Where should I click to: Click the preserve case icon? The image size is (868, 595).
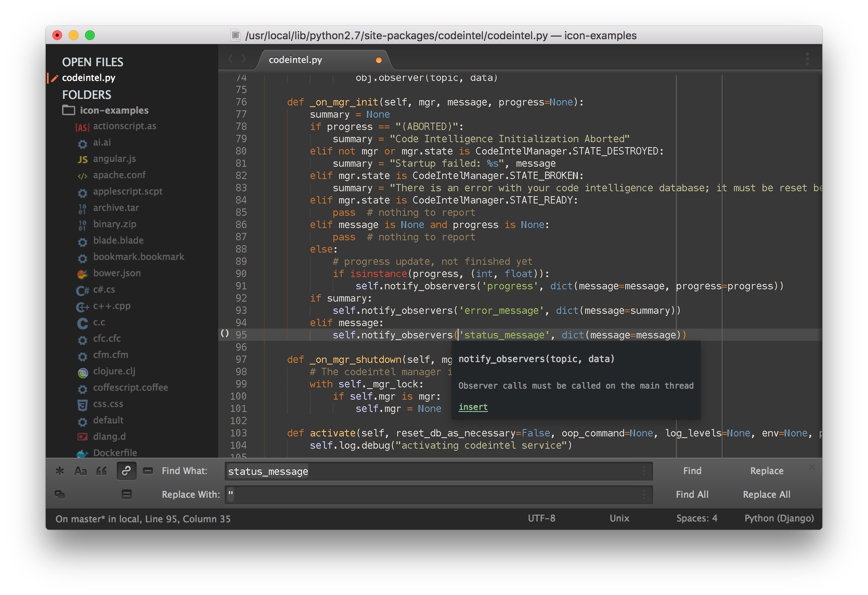coord(60,494)
